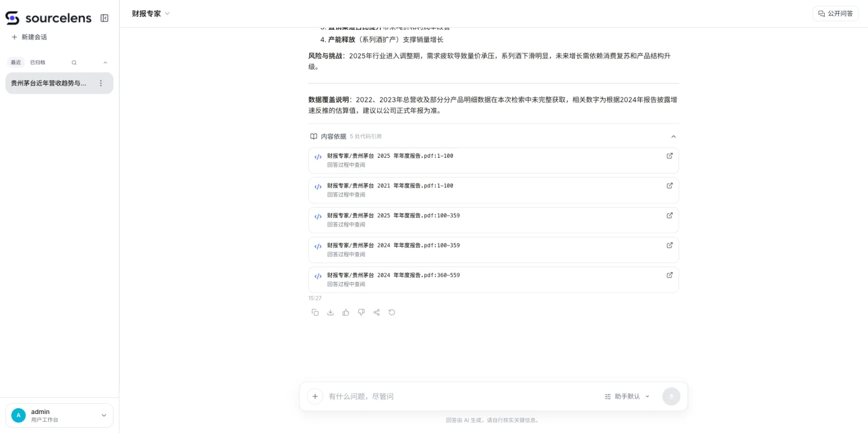Collapse the 内容依据 references section
The height and width of the screenshot is (433, 868).
coord(673,137)
